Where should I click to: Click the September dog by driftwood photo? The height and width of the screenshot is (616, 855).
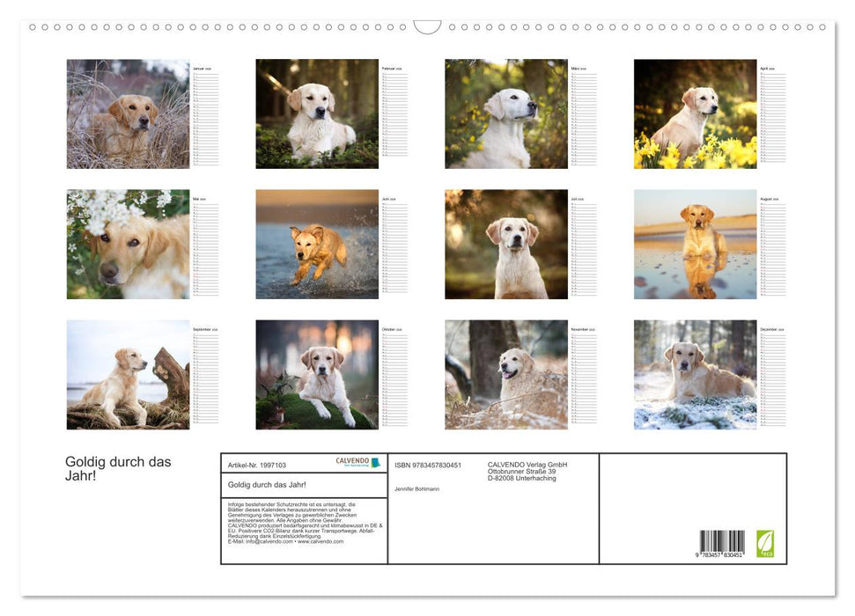tap(128, 375)
